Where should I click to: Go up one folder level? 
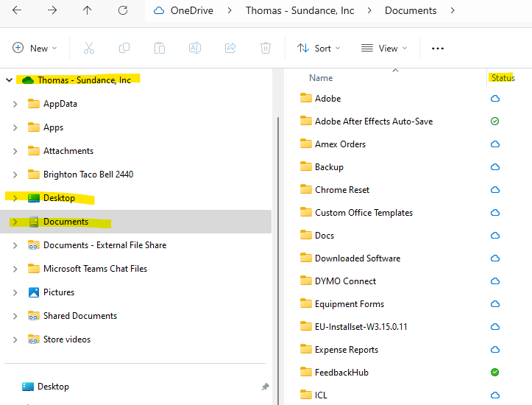click(x=88, y=10)
